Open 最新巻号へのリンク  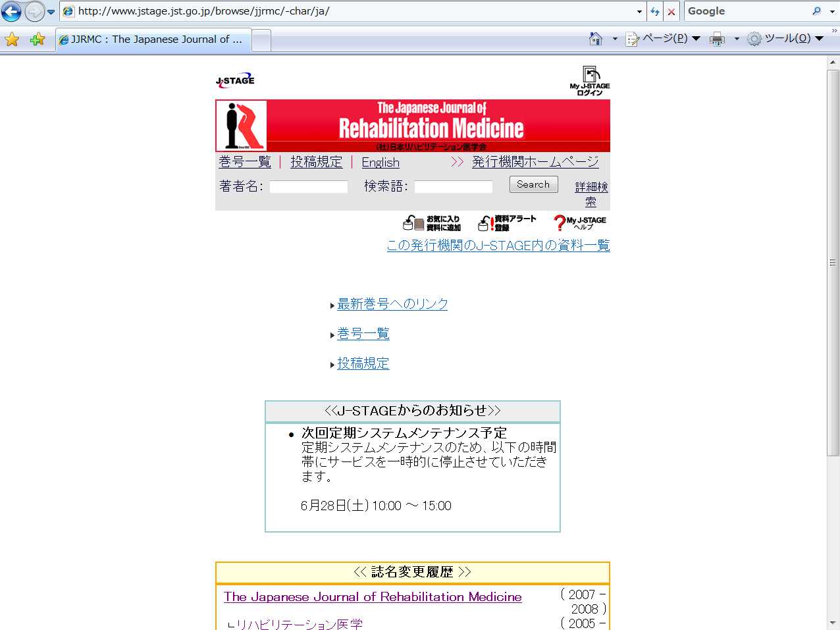pyautogui.click(x=392, y=304)
